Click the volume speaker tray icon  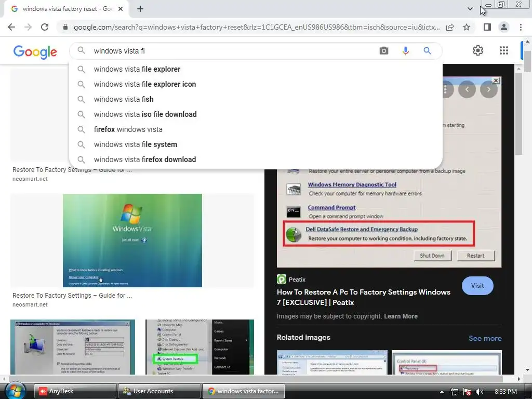coord(480,392)
